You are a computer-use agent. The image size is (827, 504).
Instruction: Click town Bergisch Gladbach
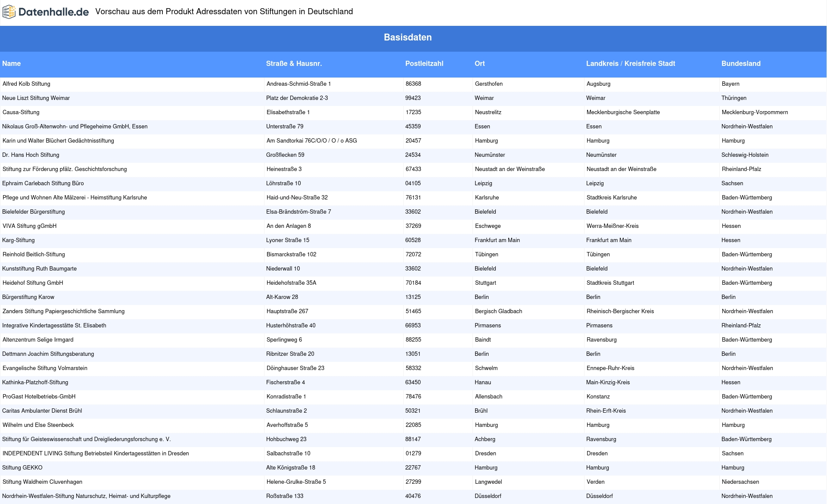pos(499,311)
